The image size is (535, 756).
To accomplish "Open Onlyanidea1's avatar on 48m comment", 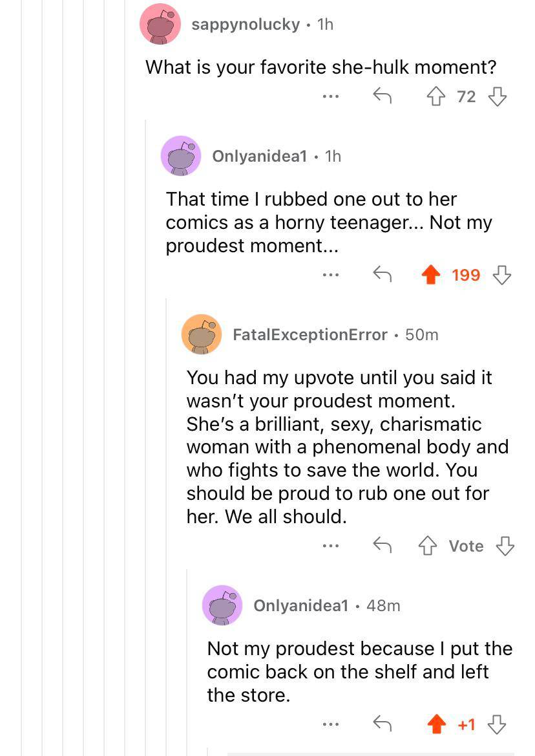I will [x=222, y=606].
